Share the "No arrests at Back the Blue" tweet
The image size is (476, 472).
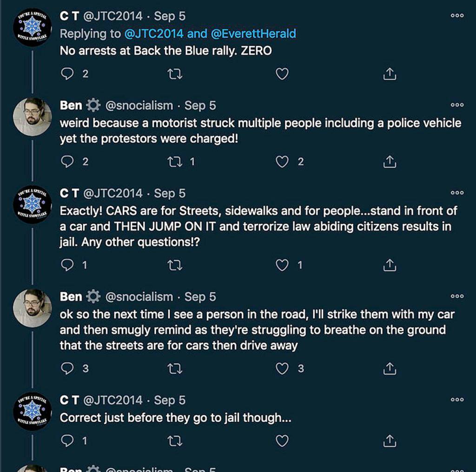tap(390, 74)
